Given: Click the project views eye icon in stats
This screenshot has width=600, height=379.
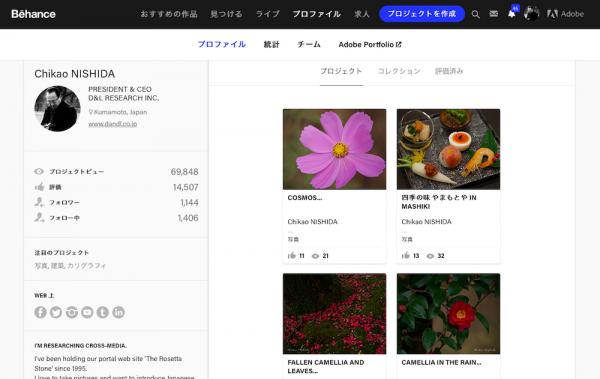Looking at the screenshot, I should click(39, 172).
